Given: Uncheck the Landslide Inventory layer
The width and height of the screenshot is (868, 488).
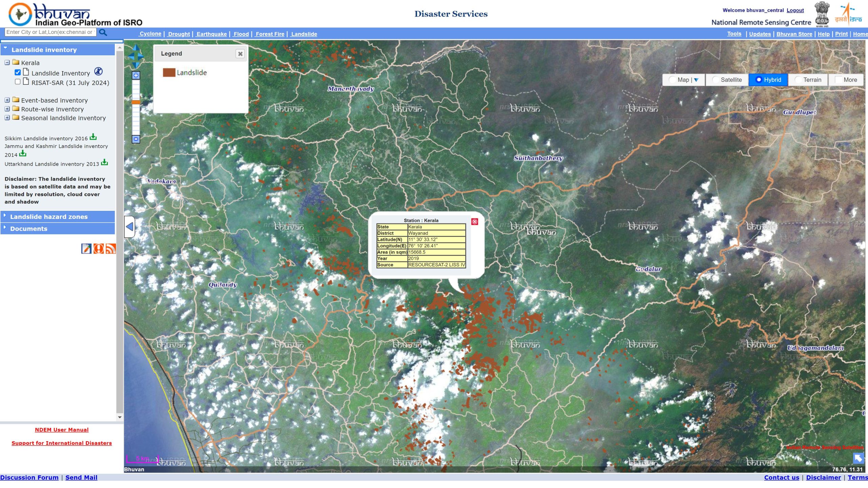Looking at the screenshot, I should [x=18, y=73].
